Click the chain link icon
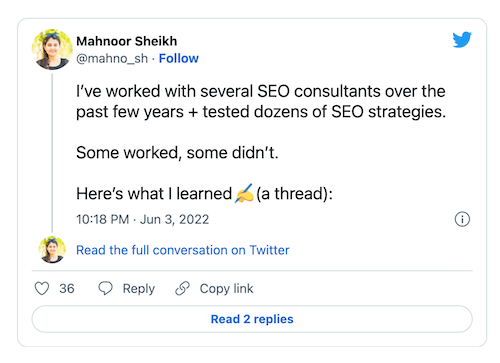Screen dimensions: 500x363 click(x=182, y=288)
